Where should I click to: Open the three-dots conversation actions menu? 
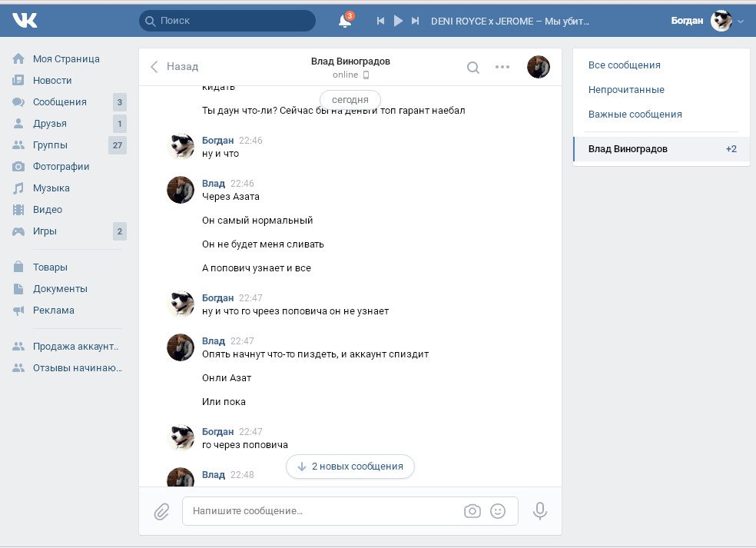click(502, 67)
